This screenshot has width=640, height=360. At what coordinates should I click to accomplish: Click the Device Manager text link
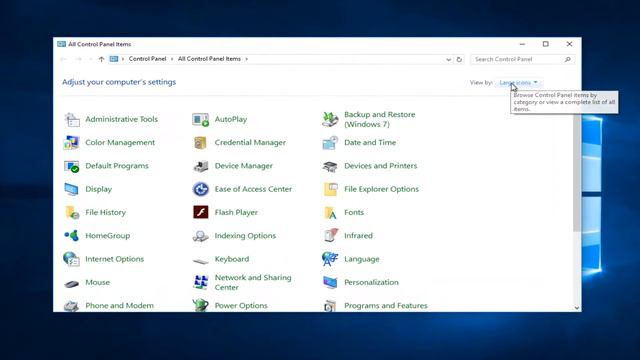pos(244,166)
